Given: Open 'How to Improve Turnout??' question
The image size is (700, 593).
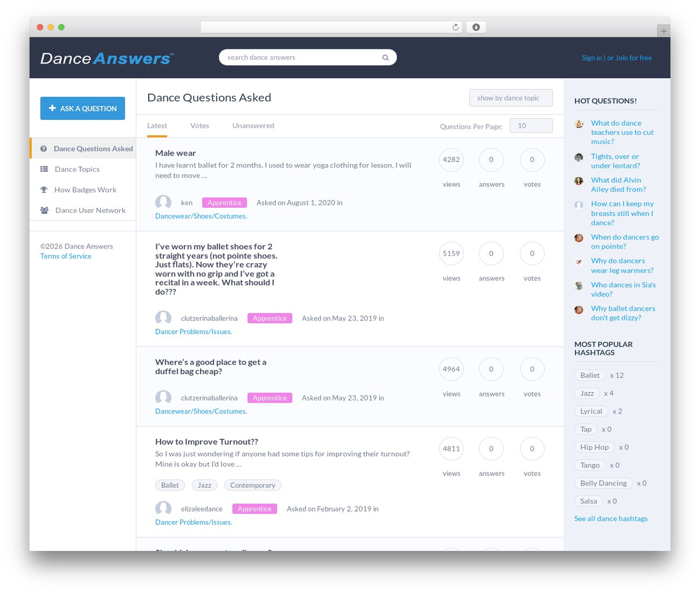Looking at the screenshot, I should [x=207, y=442].
